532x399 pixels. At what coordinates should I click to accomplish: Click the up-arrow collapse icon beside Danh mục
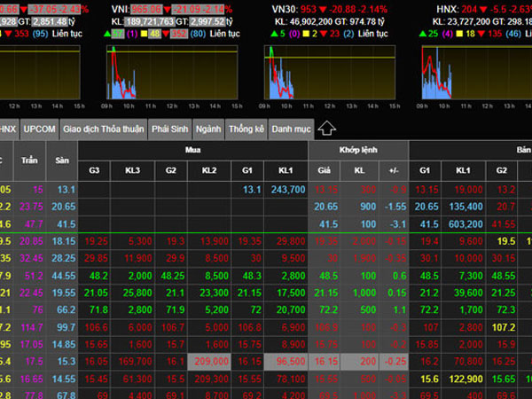pos(325,129)
